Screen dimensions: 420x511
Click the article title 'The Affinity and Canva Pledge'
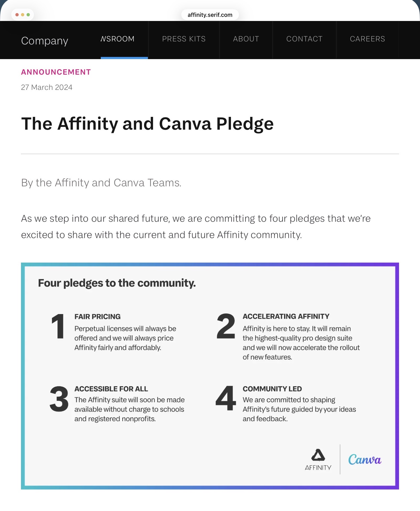point(147,124)
